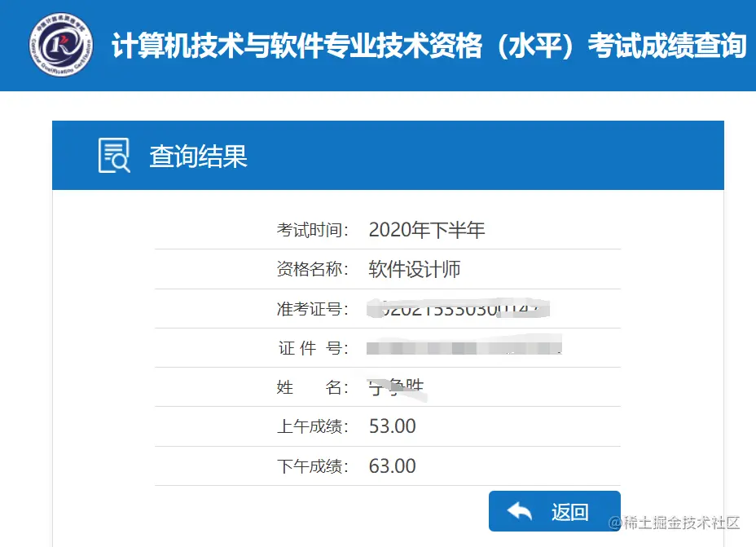
Task: Select the 考试时间 value 2020年下半年
Action: coord(428,230)
